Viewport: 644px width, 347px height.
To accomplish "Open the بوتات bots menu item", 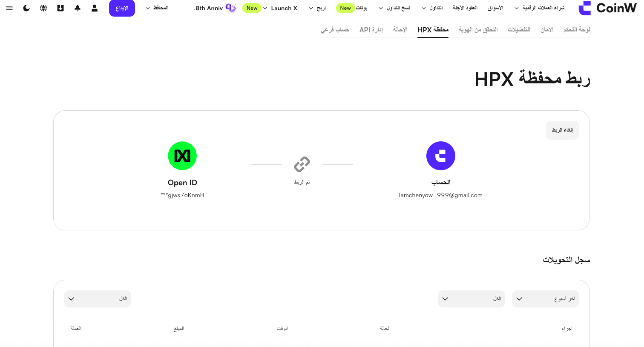I will 362,8.
